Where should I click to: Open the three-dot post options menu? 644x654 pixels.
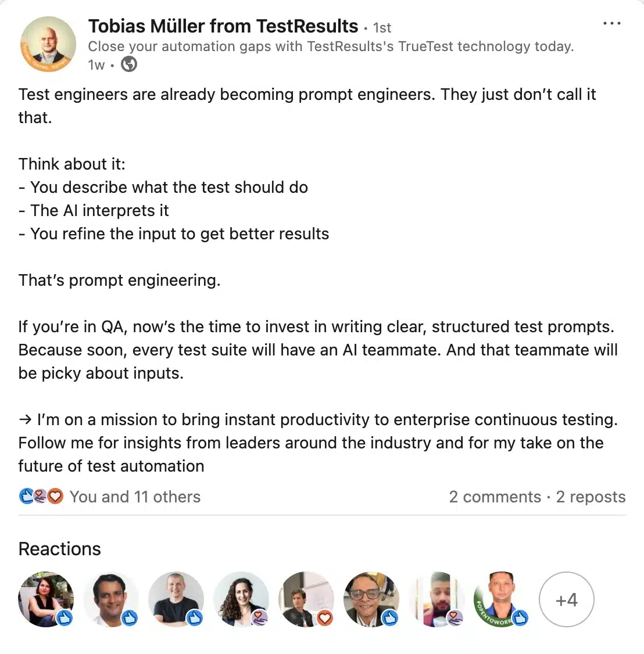(612, 23)
